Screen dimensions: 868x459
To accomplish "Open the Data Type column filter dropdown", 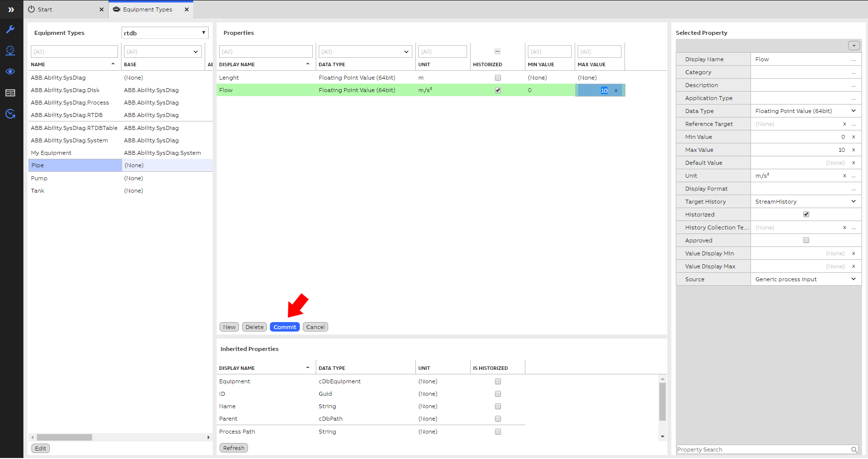I will click(x=406, y=52).
